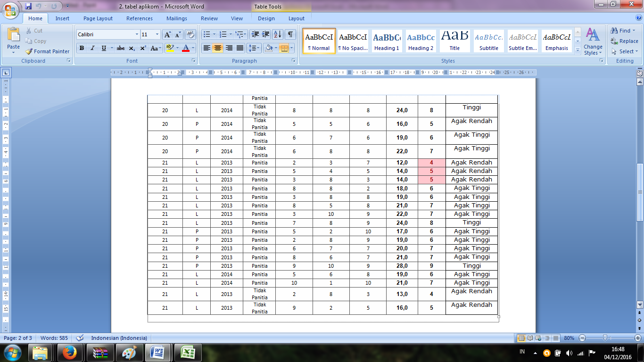Open the Replace dialog
The height and width of the screenshot is (362, 644).
click(623, 41)
